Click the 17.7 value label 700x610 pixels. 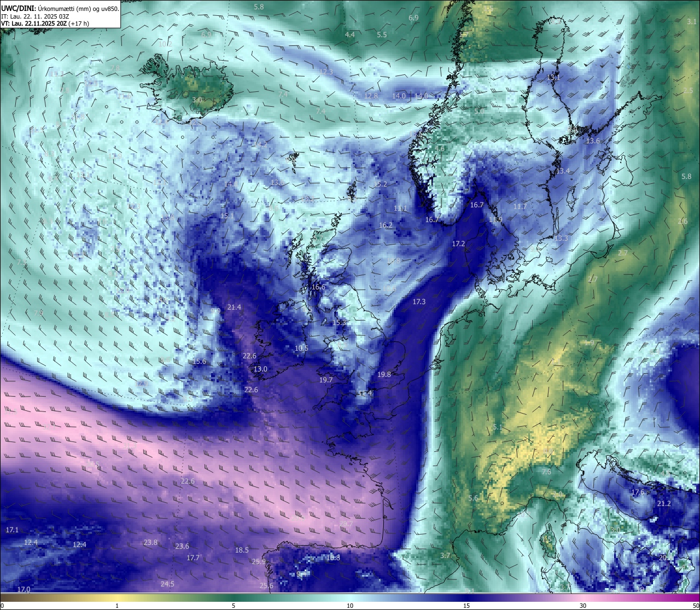click(x=193, y=558)
